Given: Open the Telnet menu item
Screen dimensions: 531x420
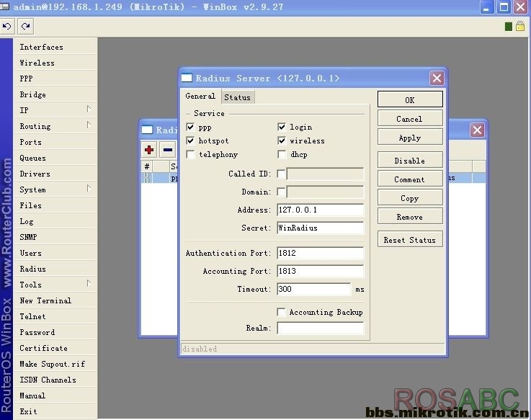Looking at the screenshot, I should point(55,316).
